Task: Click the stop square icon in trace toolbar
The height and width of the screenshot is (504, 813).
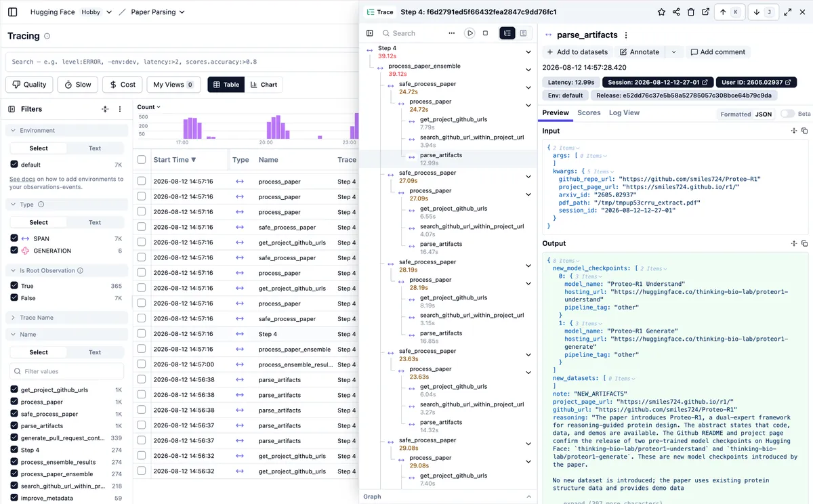Action: (x=485, y=33)
